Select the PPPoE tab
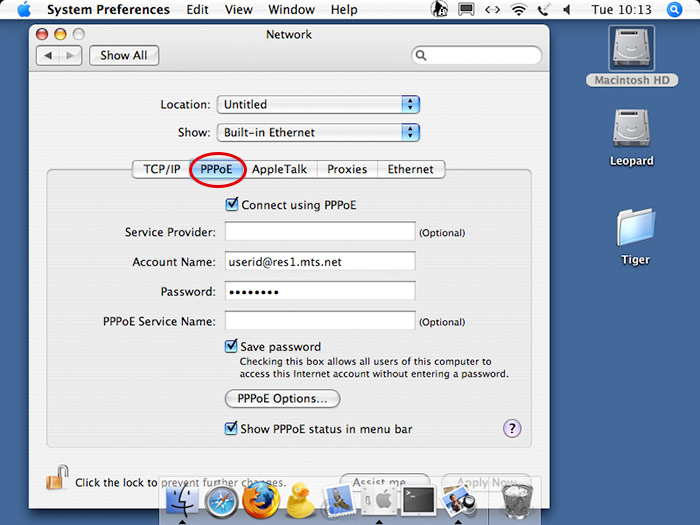 coord(217,169)
